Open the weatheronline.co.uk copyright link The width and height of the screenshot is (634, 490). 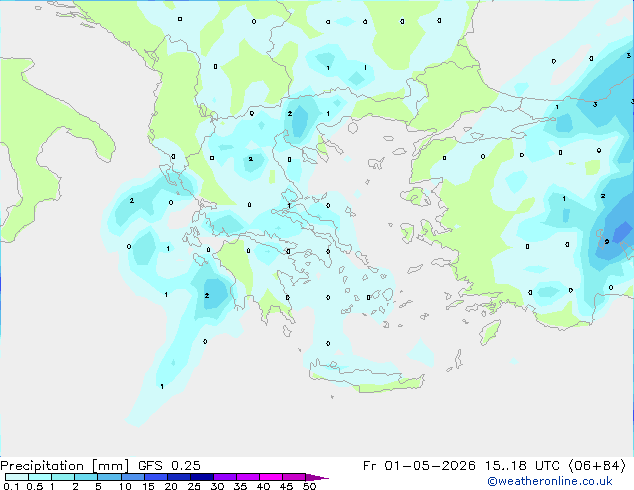pos(550,481)
